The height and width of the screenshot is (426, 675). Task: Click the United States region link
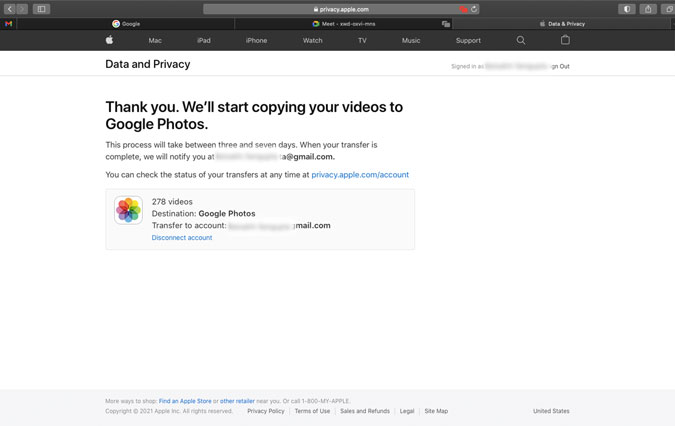pyautogui.click(x=551, y=411)
